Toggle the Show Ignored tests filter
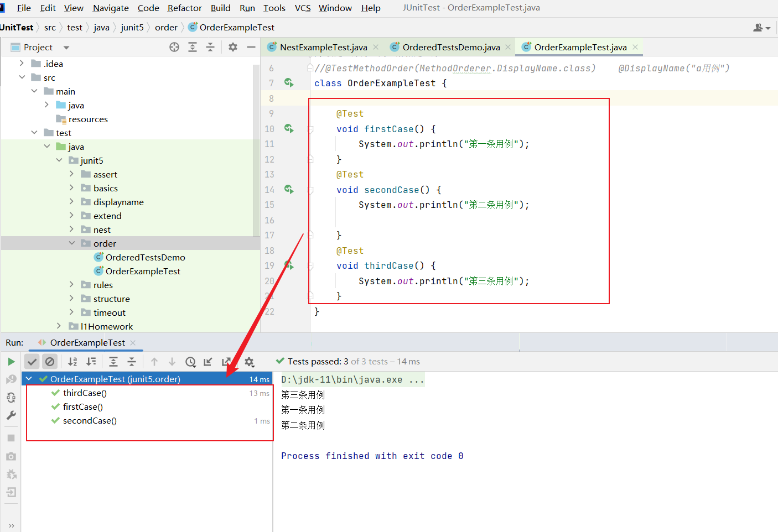 [50, 362]
